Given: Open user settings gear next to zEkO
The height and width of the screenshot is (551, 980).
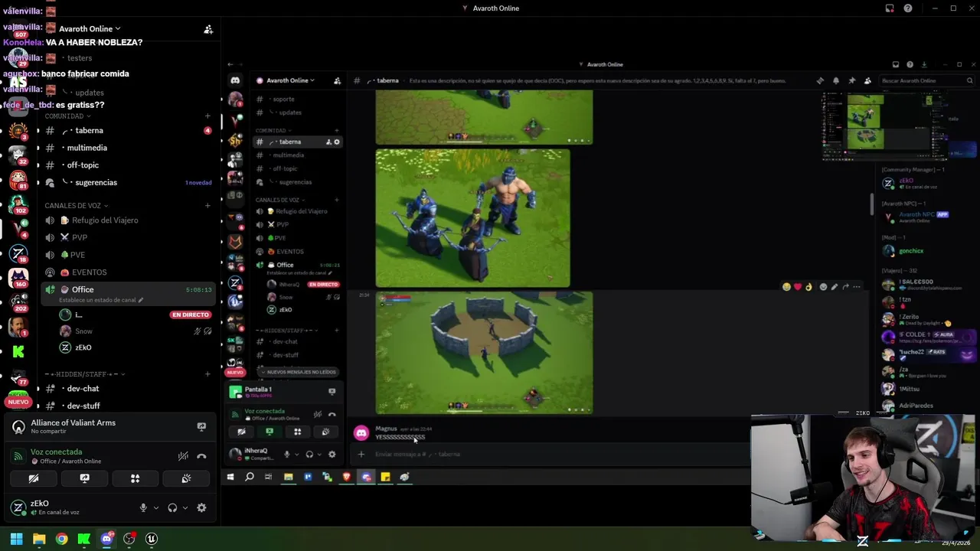Looking at the screenshot, I should pyautogui.click(x=201, y=507).
